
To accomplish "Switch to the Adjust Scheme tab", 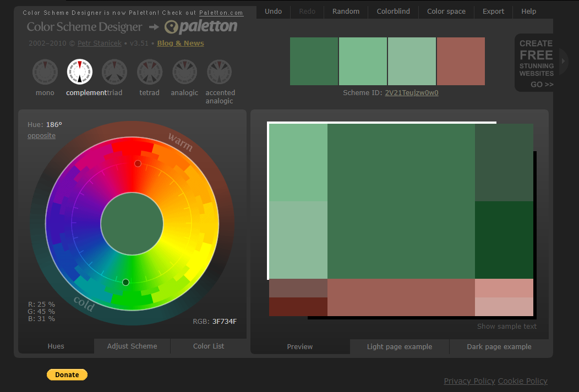I will [132, 346].
